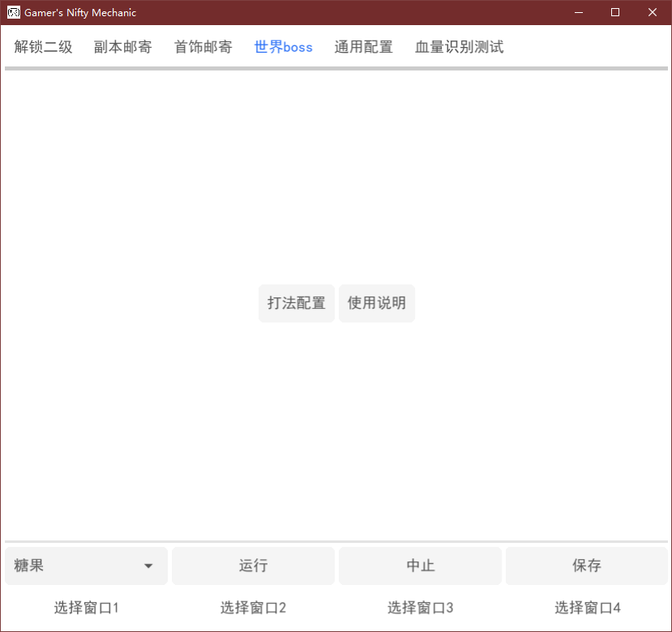
Task: Expand the 糖果 dropdown list
Action: (87, 566)
